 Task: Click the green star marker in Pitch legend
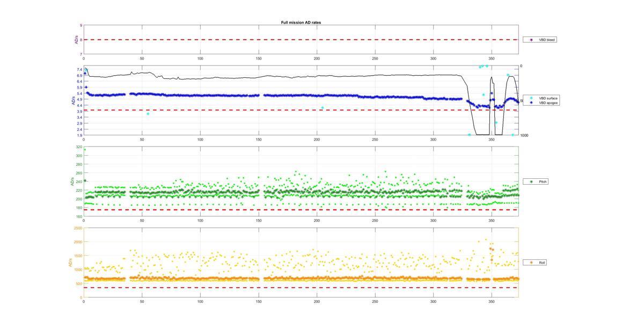click(x=531, y=181)
